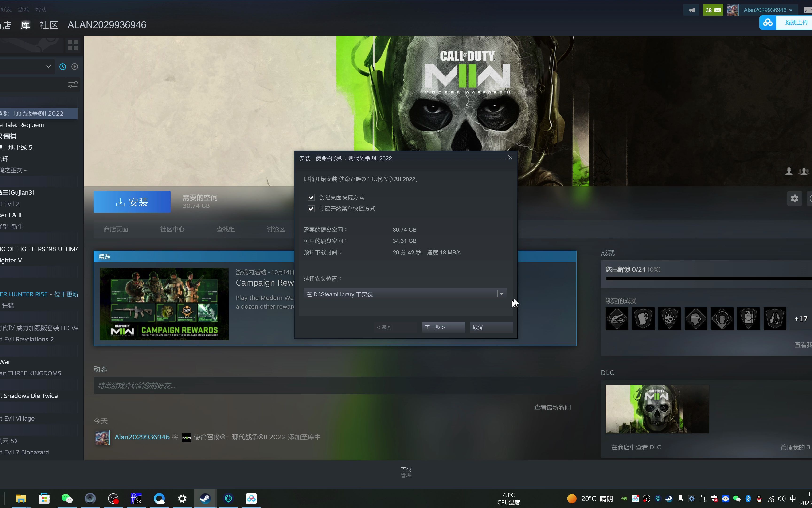Click the skull locked achievement icon

point(669,318)
